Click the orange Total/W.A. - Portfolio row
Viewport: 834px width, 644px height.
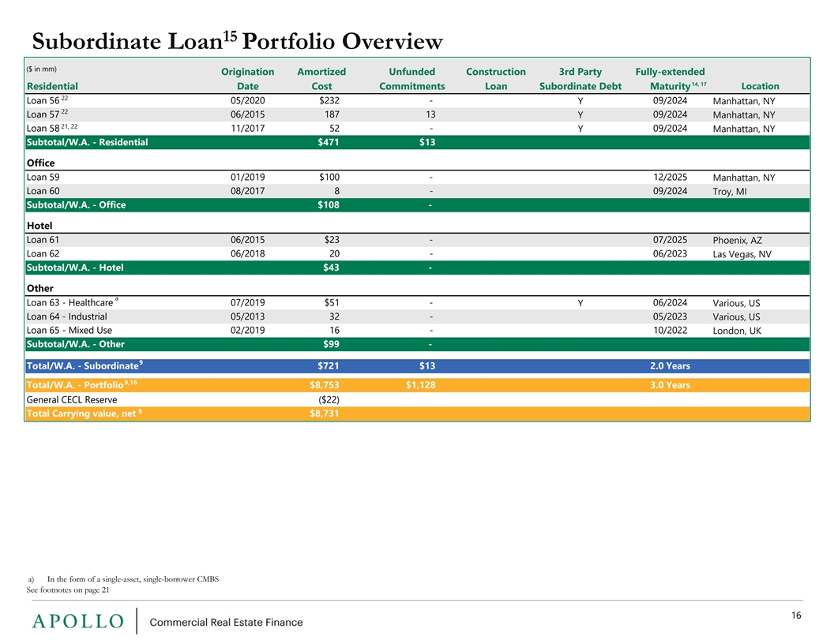(x=418, y=384)
